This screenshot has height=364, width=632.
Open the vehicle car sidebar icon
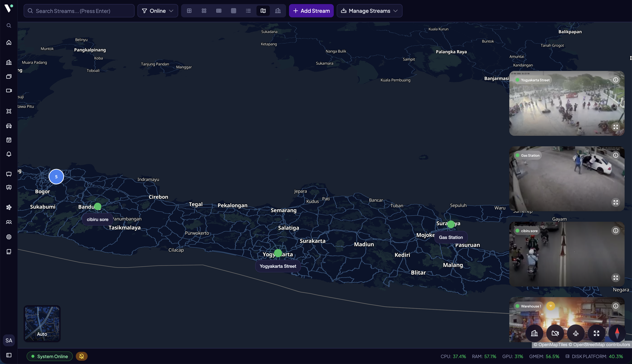(x=9, y=126)
